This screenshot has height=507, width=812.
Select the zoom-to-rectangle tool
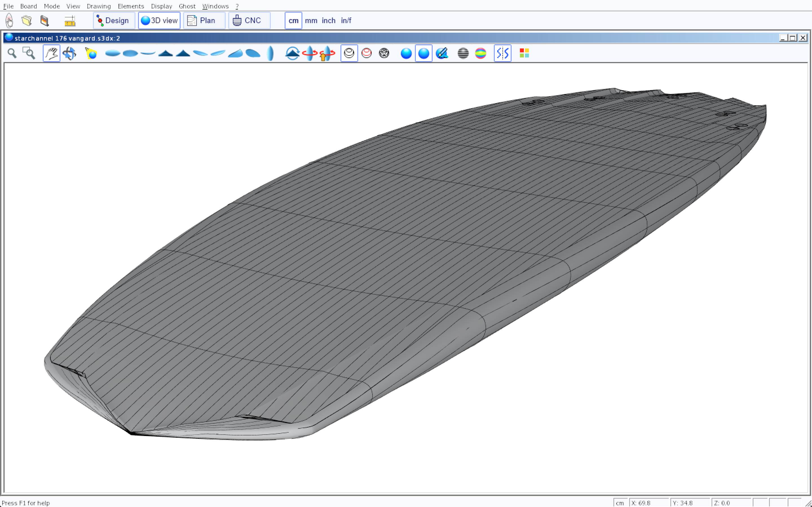29,53
